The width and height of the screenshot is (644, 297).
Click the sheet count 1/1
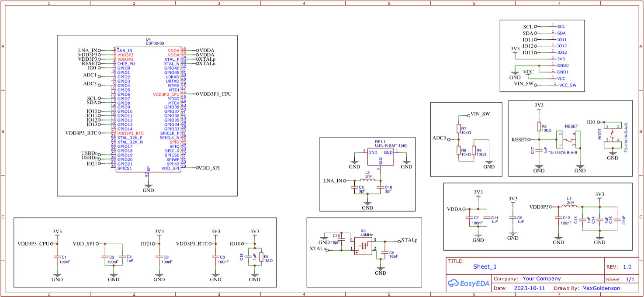point(630,279)
